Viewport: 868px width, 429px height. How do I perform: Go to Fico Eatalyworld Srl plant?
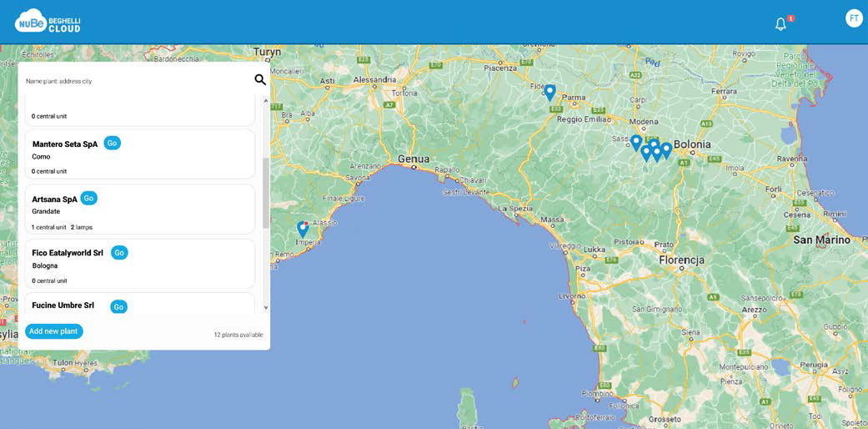119,253
